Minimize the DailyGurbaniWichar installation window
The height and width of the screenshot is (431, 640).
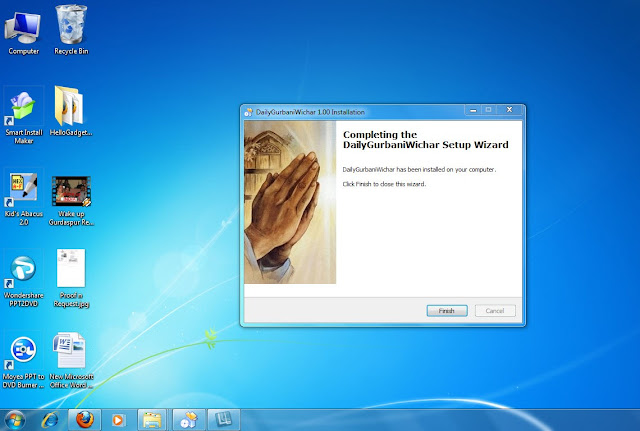click(473, 110)
